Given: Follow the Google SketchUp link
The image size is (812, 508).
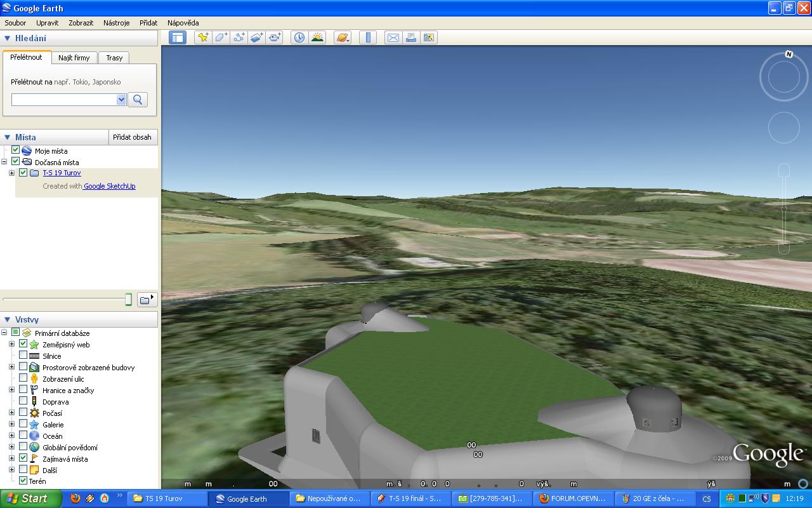Looking at the screenshot, I should click(110, 186).
